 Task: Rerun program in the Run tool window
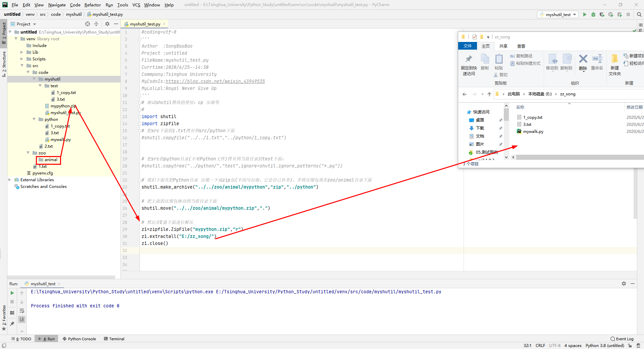coord(12,293)
